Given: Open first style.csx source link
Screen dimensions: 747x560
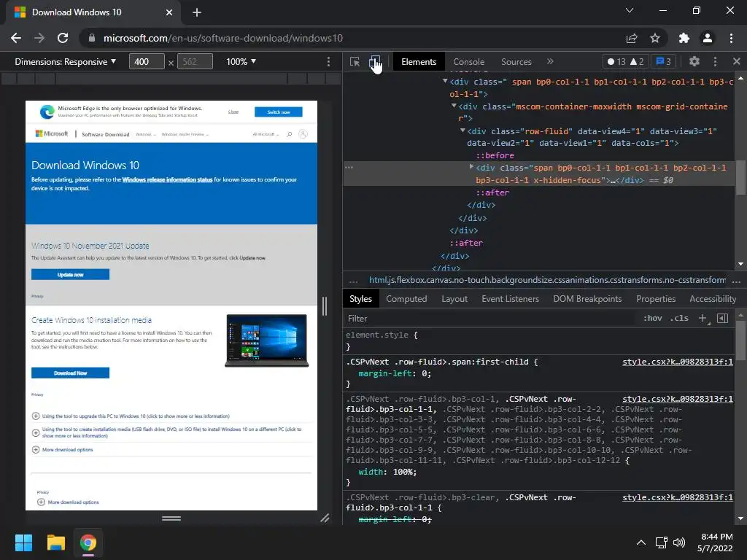Looking at the screenshot, I should click(x=678, y=362).
